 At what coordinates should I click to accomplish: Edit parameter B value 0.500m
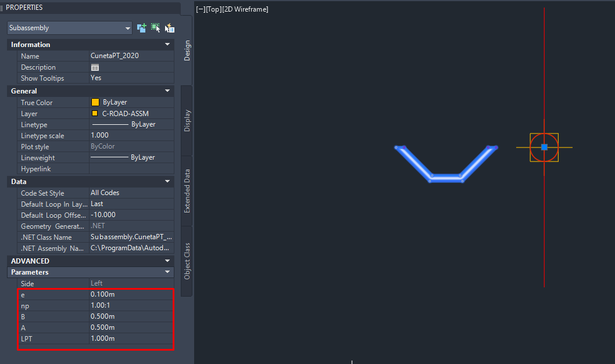click(131, 316)
